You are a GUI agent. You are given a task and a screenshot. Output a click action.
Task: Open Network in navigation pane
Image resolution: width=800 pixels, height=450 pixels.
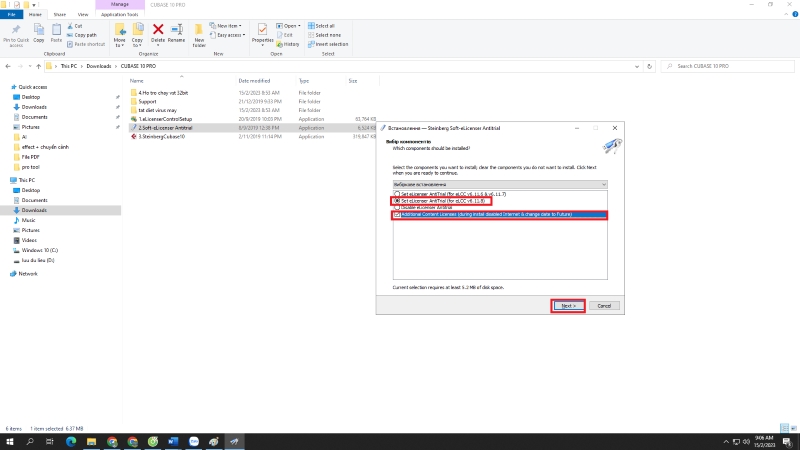(28, 274)
